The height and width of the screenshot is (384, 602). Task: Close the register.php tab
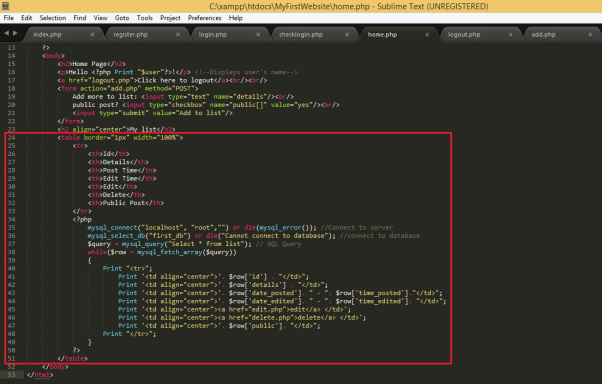(178, 35)
